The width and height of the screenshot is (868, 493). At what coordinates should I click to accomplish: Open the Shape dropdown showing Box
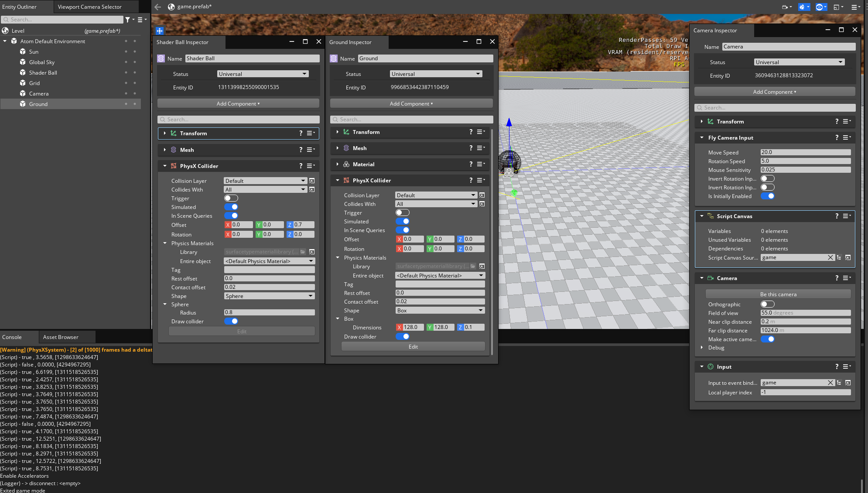tap(440, 310)
